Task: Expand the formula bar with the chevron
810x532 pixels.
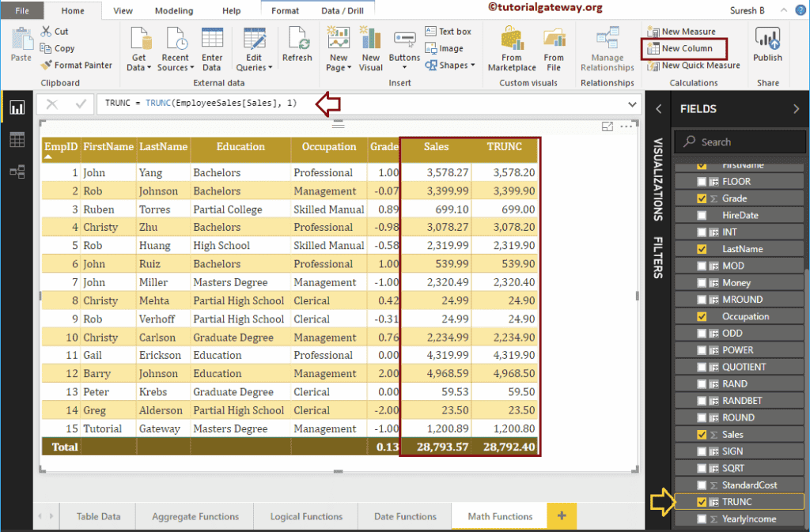Action: point(632,104)
